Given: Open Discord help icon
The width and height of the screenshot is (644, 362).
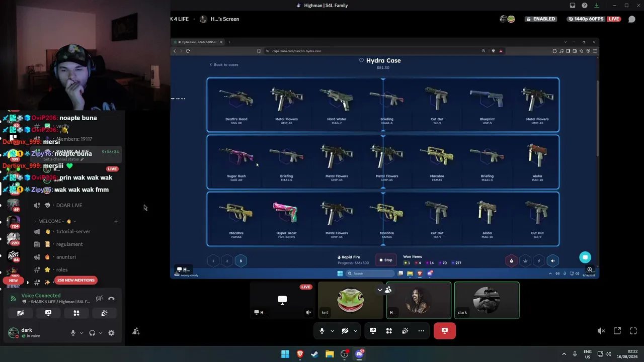Looking at the screenshot, I should point(585,6).
